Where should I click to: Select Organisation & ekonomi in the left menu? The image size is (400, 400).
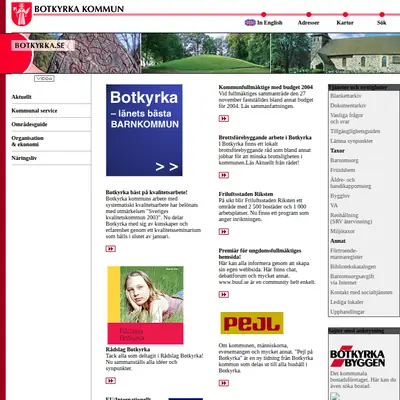[28, 141]
